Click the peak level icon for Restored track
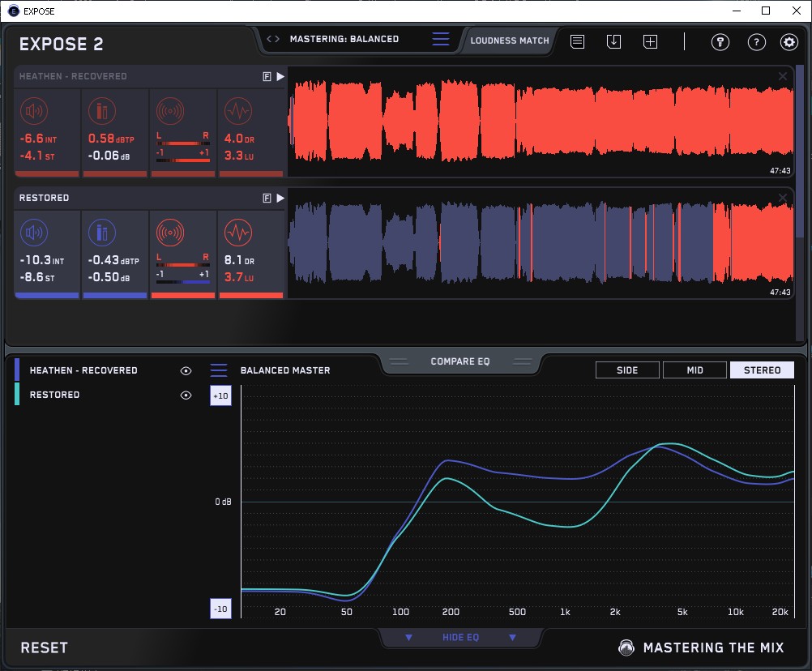 102,233
